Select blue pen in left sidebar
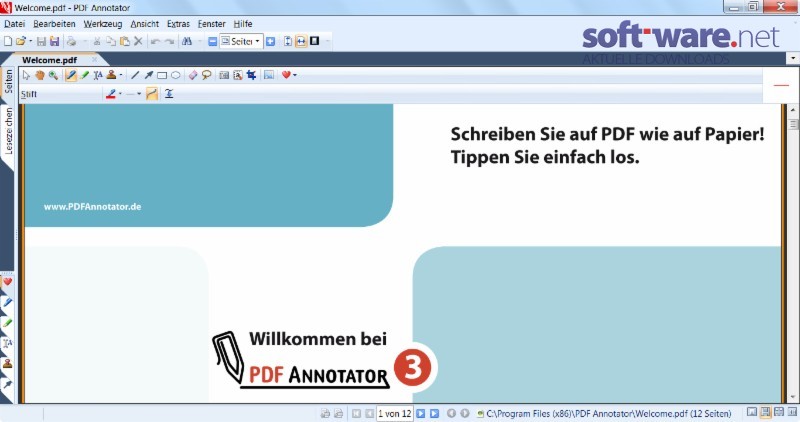This screenshot has height=422, width=800. pyautogui.click(x=8, y=303)
